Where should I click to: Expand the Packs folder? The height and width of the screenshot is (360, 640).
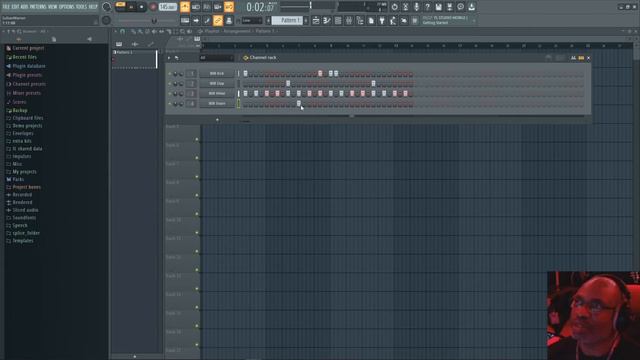click(18, 179)
